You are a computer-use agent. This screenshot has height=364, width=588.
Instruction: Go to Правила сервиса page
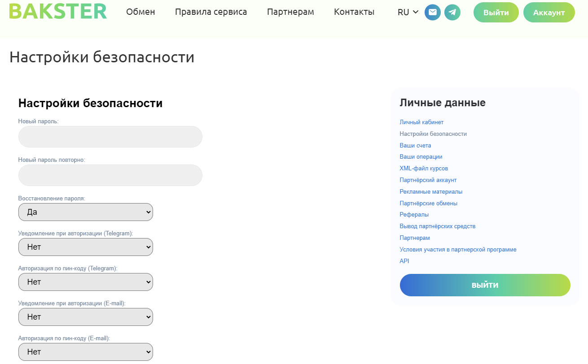pyautogui.click(x=211, y=12)
